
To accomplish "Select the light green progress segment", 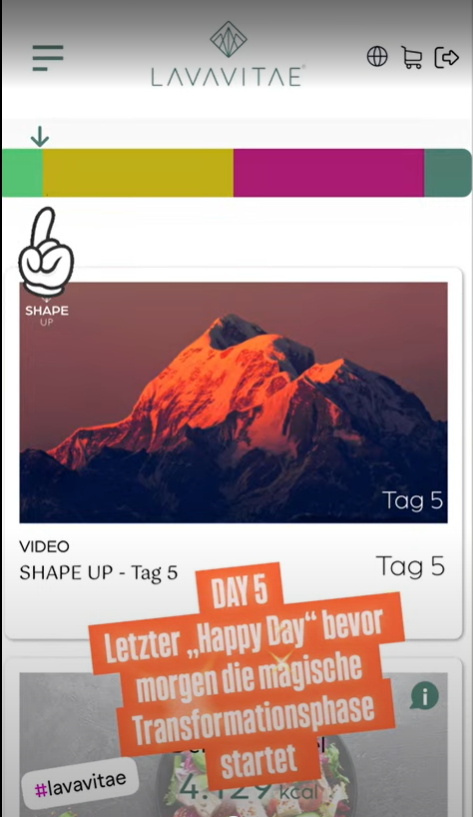I will 22,173.
